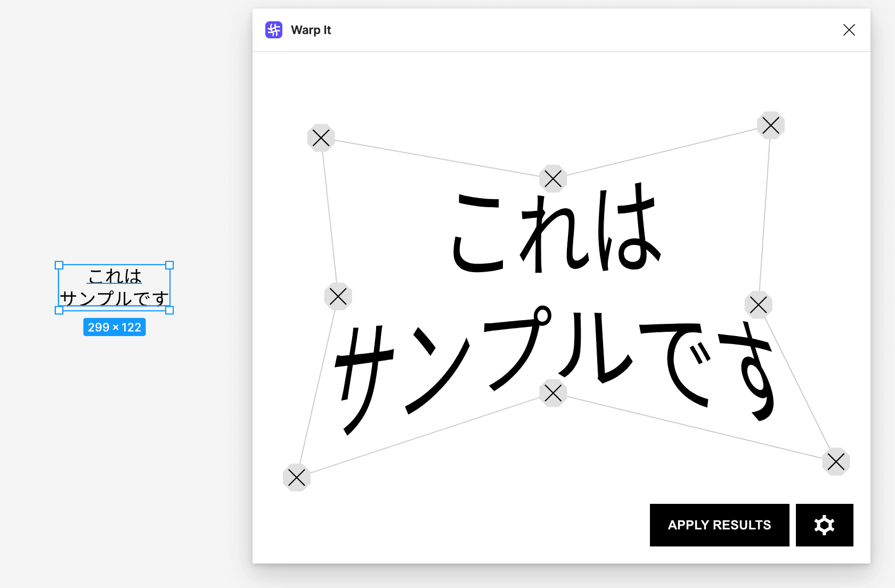The image size is (895, 588).
Task: Click the Warp It title text
Action: (311, 30)
